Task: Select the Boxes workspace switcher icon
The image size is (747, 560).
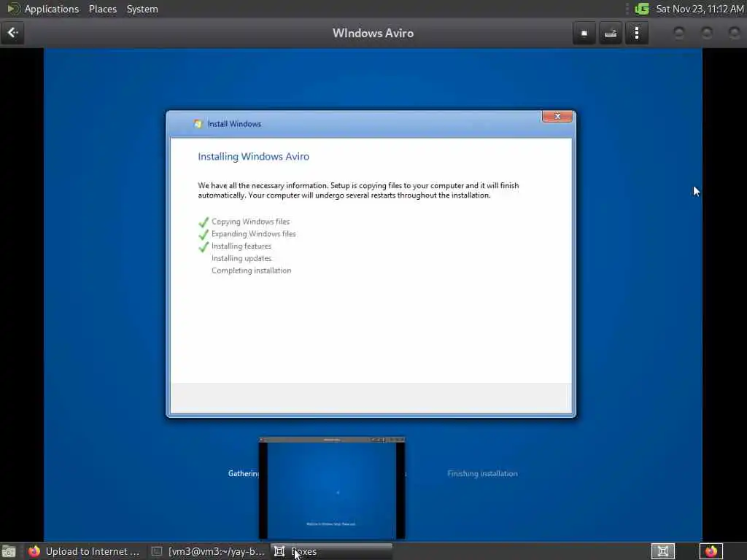Action: [x=662, y=551]
